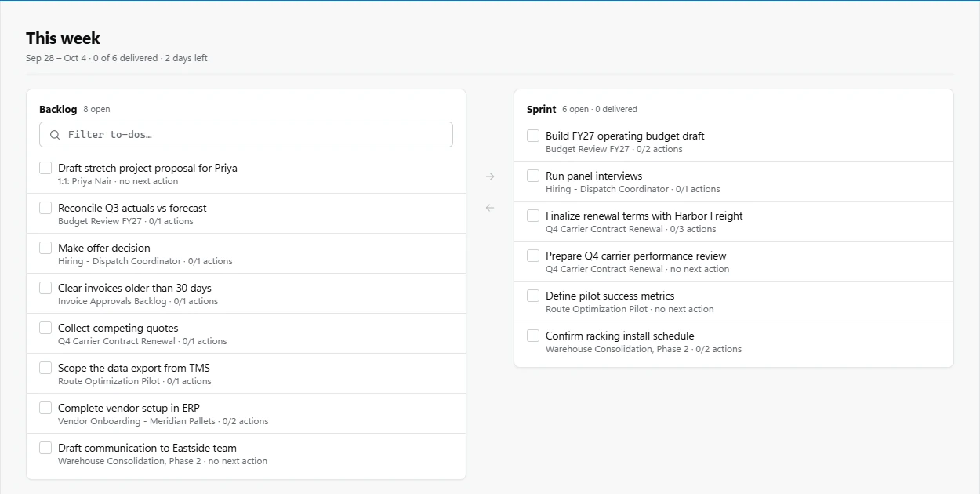Screen dimensions: 980x494
Task: Click Hiring - Dispatch Coordinator under Run panel interviews
Action: [x=608, y=189]
